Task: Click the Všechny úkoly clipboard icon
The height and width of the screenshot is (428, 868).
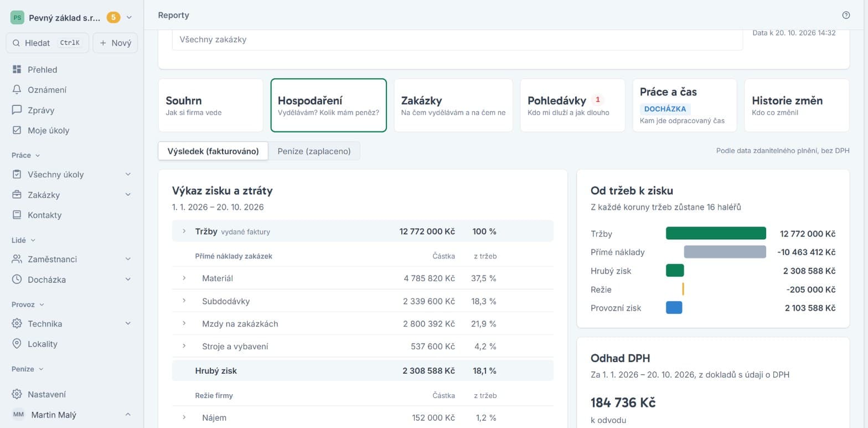Action: click(x=17, y=174)
